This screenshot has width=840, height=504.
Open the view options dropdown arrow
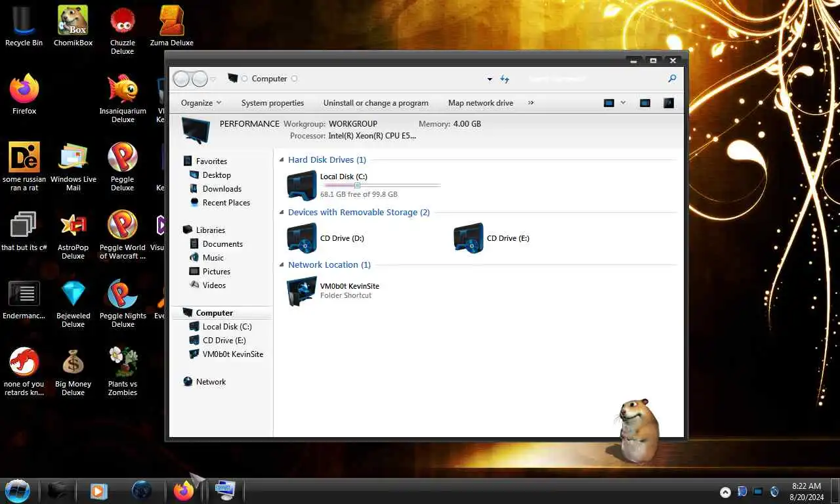pyautogui.click(x=623, y=103)
